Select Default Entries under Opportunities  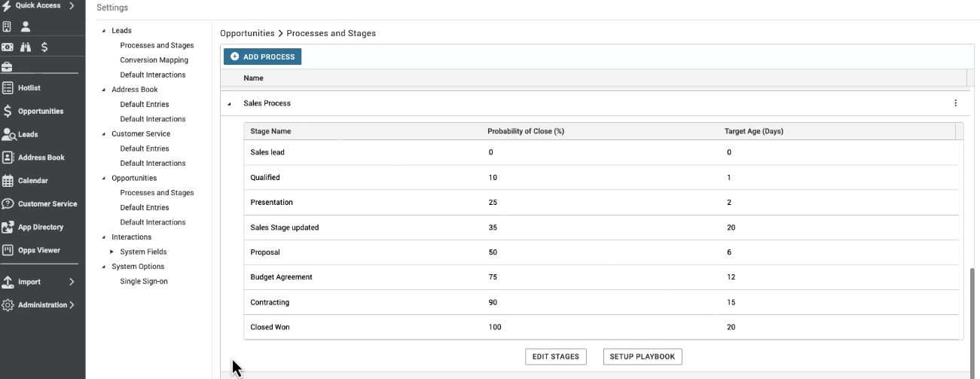(145, 207)
